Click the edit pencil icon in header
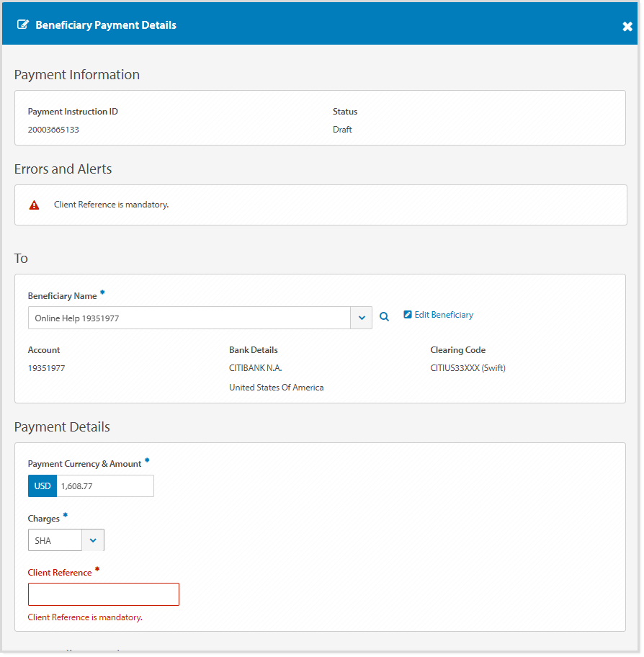Screen dimensions: 644x657 (x=23, y=24)
